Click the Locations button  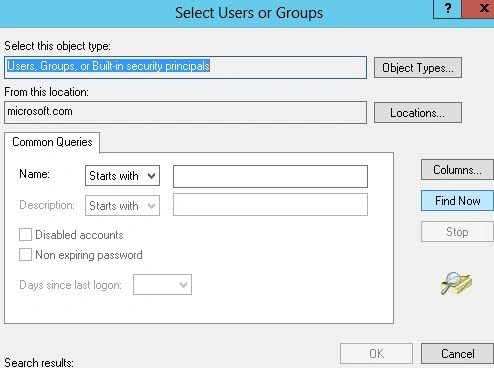point(418,113)
